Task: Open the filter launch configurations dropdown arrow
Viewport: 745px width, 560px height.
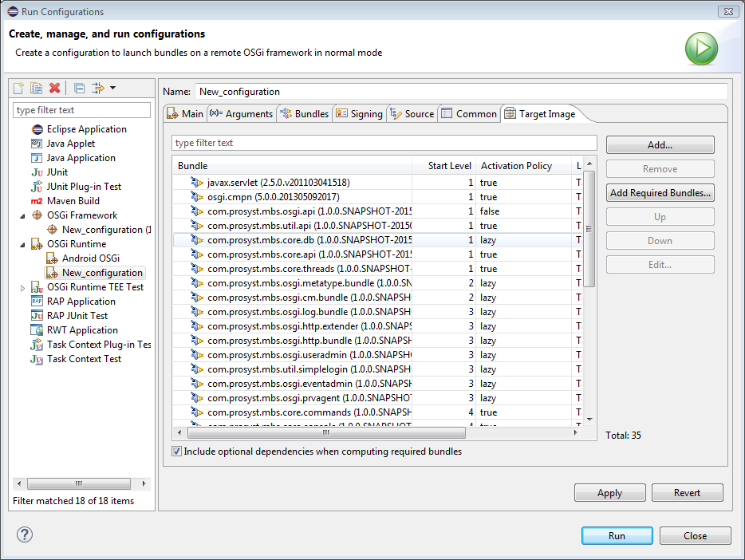Action: [112, 88]
